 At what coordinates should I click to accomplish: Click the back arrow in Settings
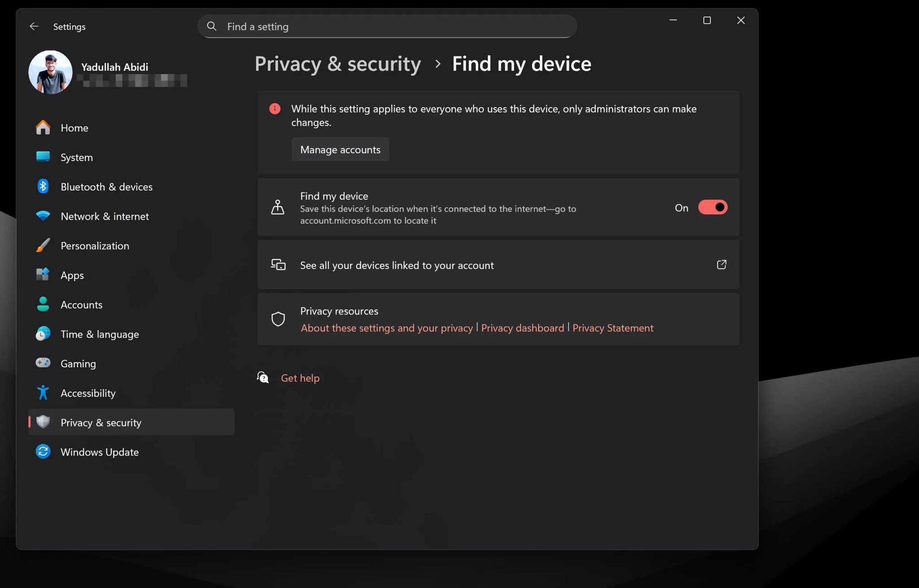[x=34, y=26]
